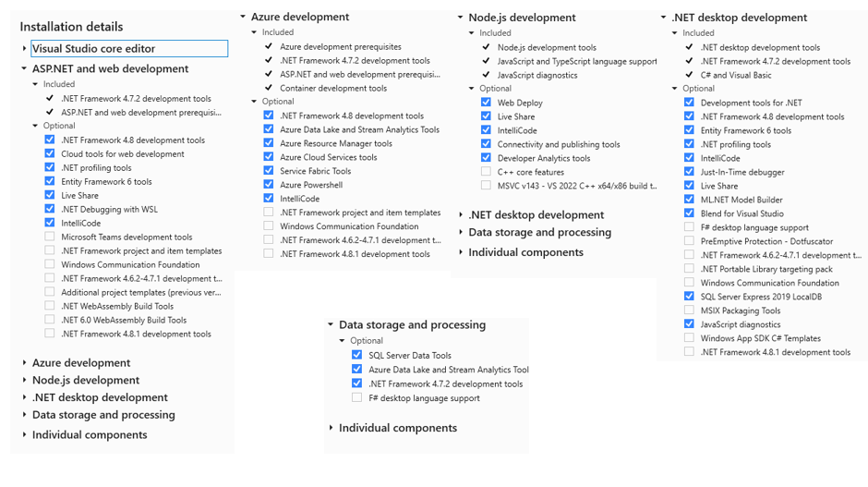Disable .NET Debugging with WSL checkbox
868x487 pixels.
pos(50,210)
